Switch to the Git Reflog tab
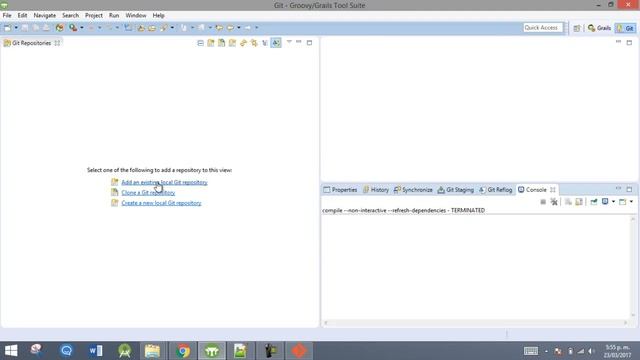Image resolution: width=640 pixels, height=360 pixels. (x=496, y=190)
